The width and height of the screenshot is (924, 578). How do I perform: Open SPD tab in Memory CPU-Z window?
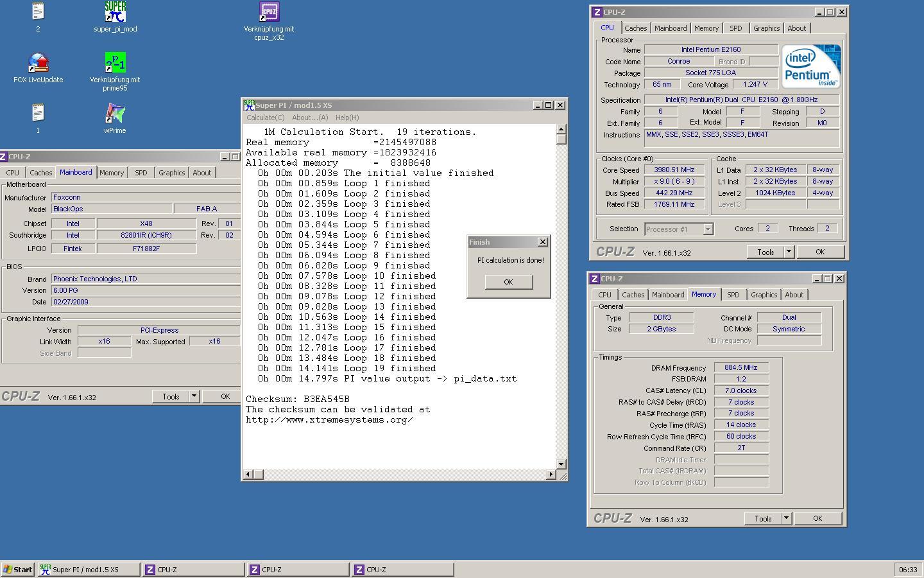click(x=733, y=295)
